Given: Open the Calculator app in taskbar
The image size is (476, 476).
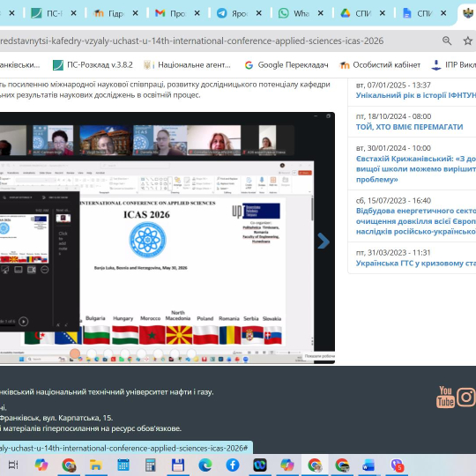Looking at the screenshot, I should click(151, 465).
